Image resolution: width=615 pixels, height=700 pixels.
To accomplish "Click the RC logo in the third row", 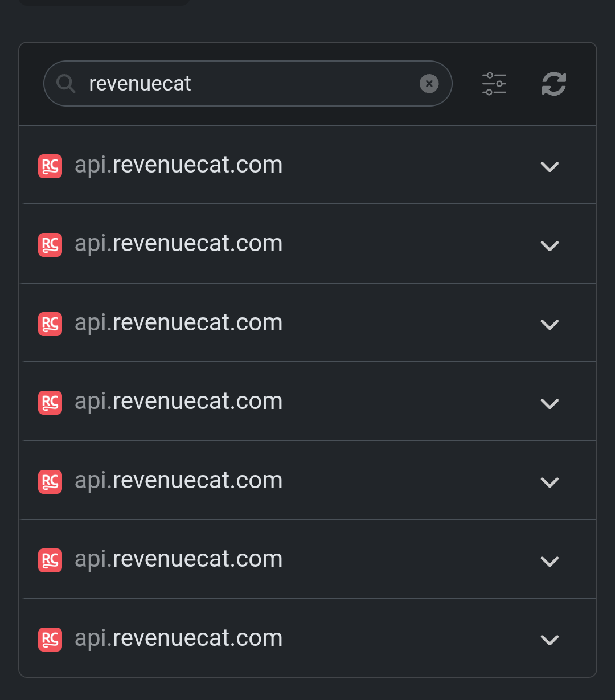I will pyautogui.click(x=50, y=324).
